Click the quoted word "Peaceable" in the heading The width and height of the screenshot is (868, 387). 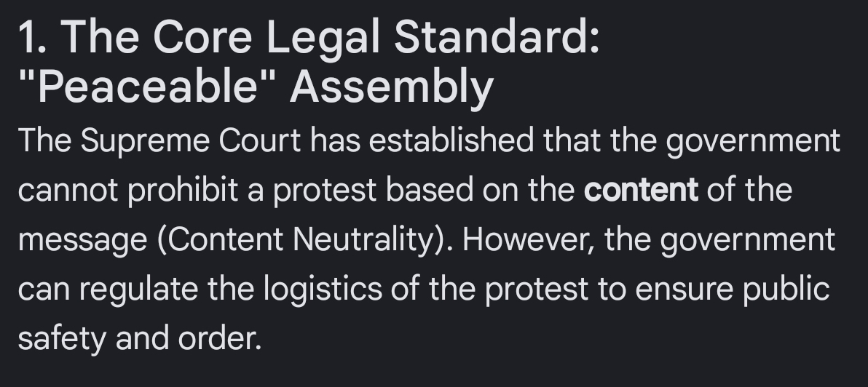147,86
